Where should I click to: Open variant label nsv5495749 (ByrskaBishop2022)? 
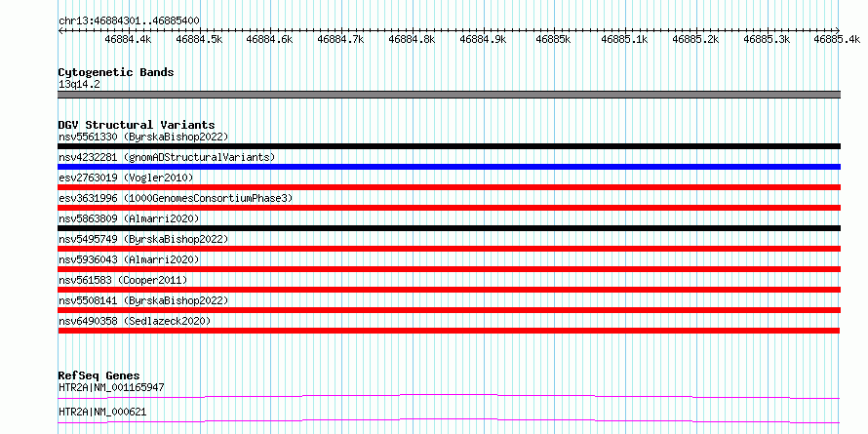(142, 239)
